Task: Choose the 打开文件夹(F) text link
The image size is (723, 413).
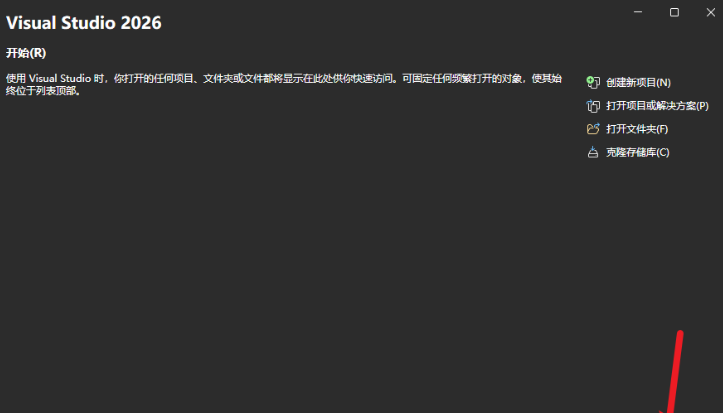Action: pyautogui.click(x=637, y=129)
